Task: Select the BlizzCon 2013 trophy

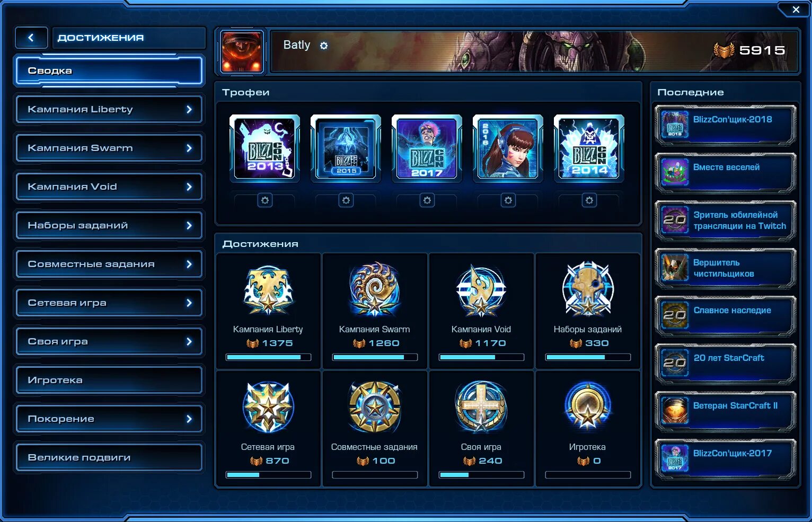Action: (x=265, y=148)
